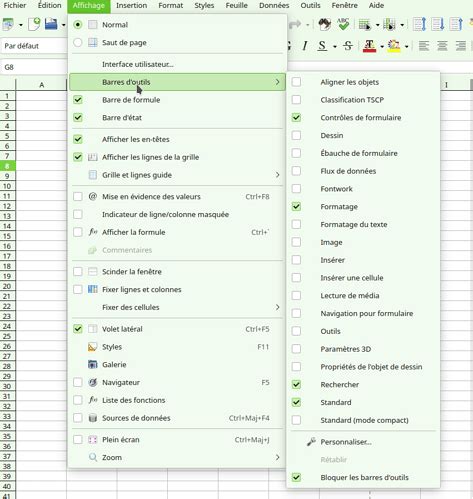Screen dimensions: 473x499
Task: Click the Fixer lignes et colonnes icon
Action: pos(92,289)
